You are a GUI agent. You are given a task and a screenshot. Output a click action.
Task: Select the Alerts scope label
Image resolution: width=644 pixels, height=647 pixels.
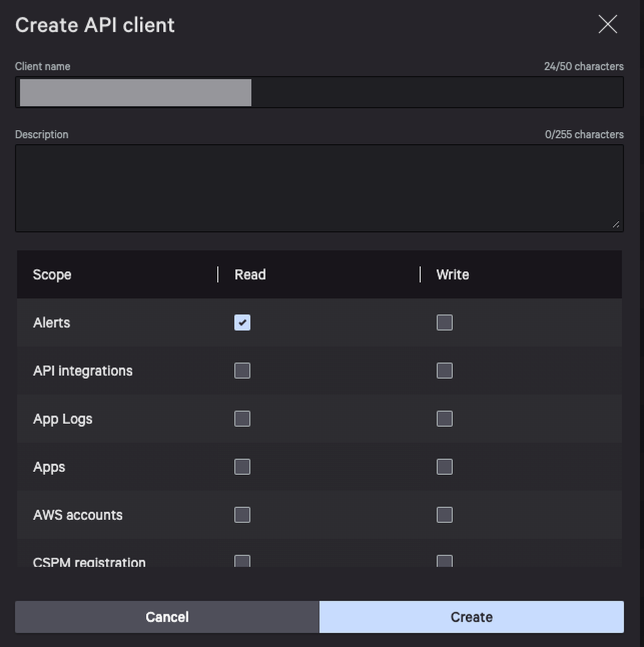click(x=52, y=322)
